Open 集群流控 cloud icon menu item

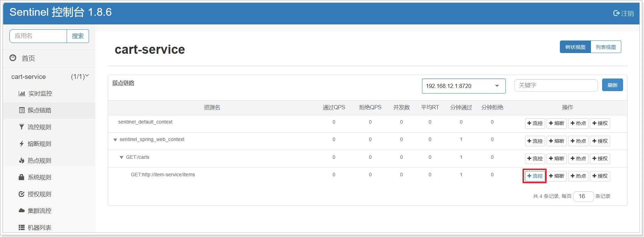coord(22,211)
